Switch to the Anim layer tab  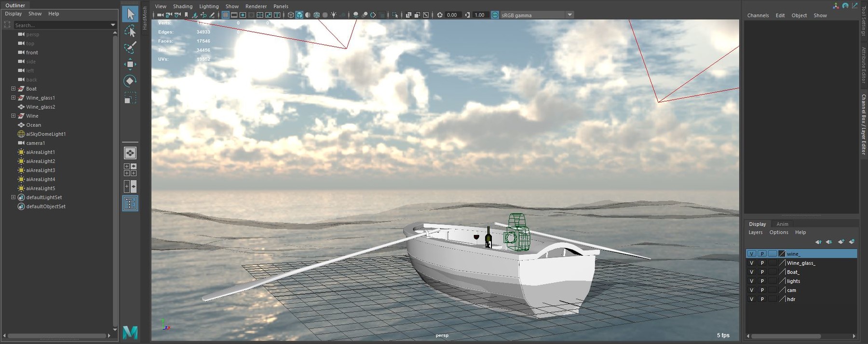pos(782,224)
